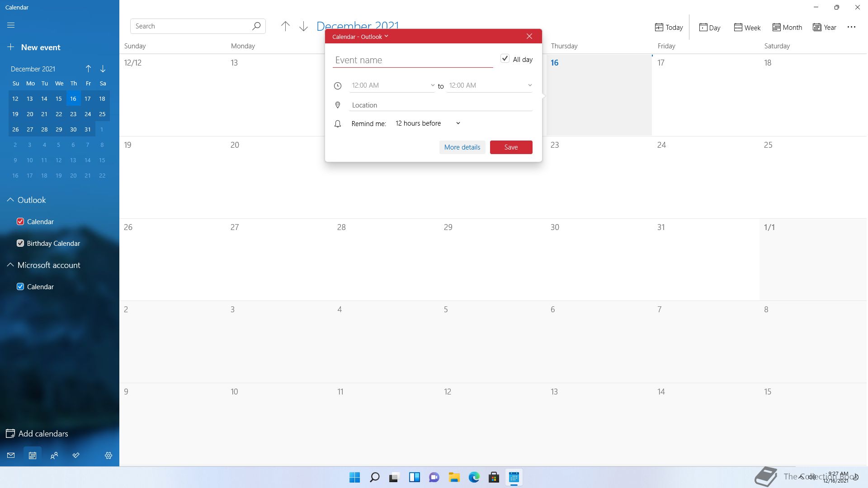Toggle the Outlook Calendar checkbox
Viewport: 868px width, 488px height.
point(20,221)
